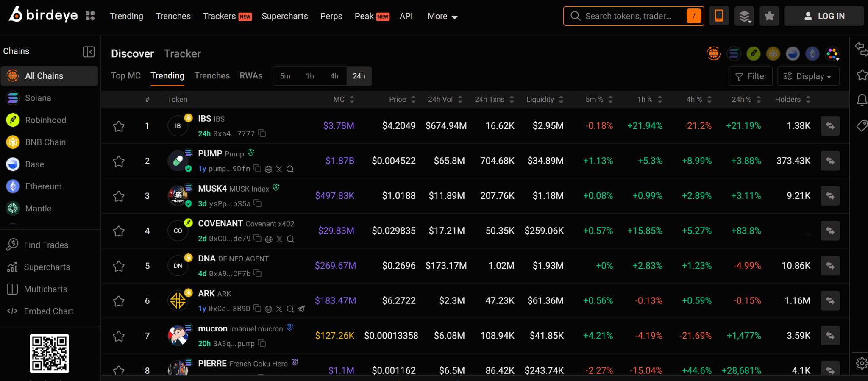868x381 pixels.
Task: Search the PUMP token via magnifier icon
Action: tap(290, 169)
